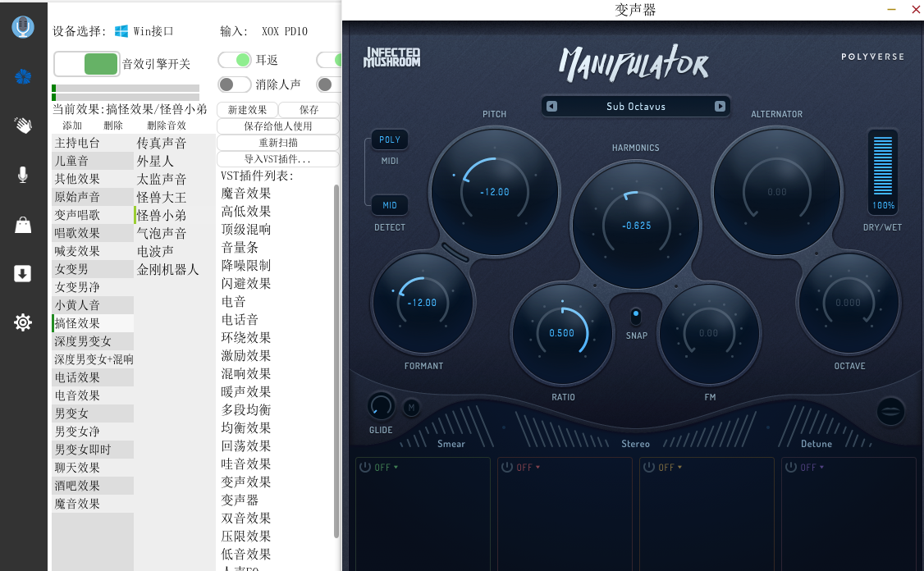The width and height of the screenshot is (924, 571).
Task: Go to the next Manipulator preset
Action: click(720, 106)
